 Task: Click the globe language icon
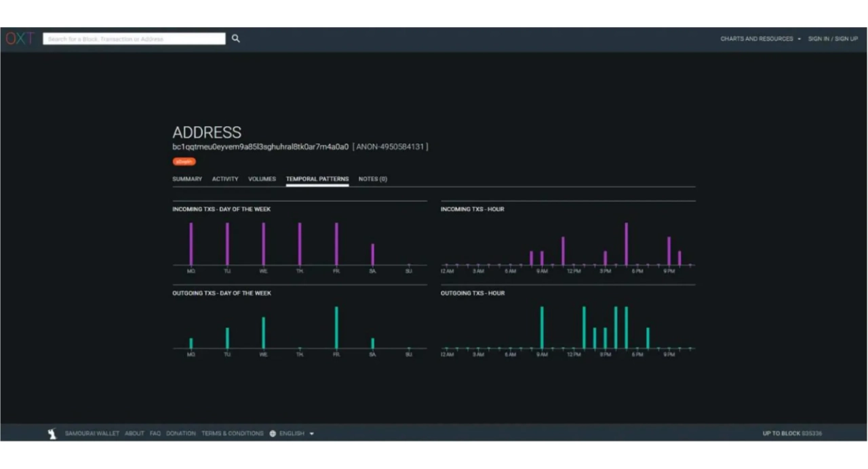pos(273,434)
